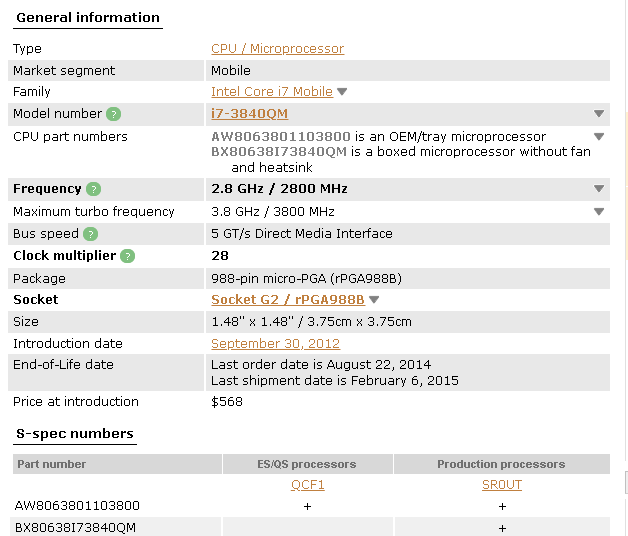The height and width of the screenshot is (536, 628).
Task: Click the Market segment label
Action: pyautogui.click(x=64, y=71)
